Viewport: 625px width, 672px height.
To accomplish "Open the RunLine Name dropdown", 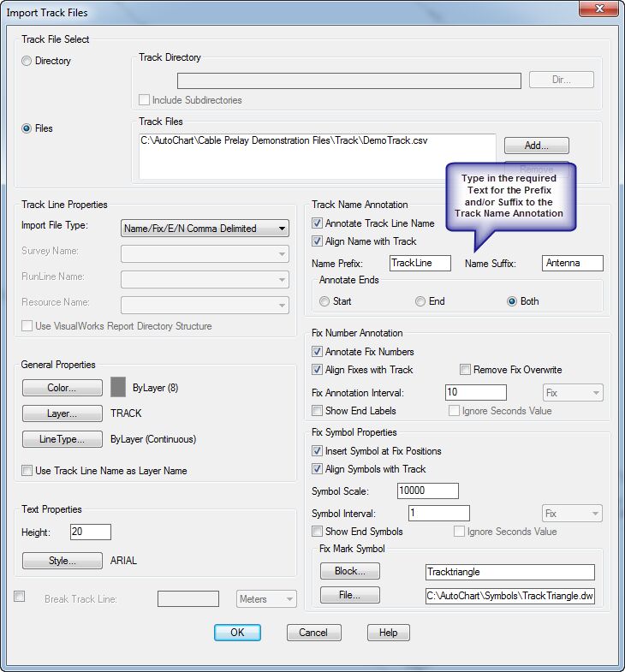I will click(205, 279).
